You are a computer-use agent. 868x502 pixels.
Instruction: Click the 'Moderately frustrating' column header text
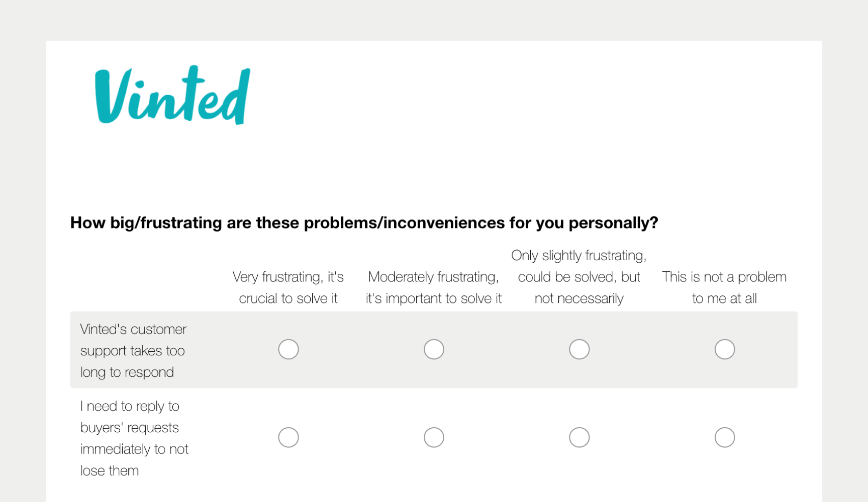433,288
